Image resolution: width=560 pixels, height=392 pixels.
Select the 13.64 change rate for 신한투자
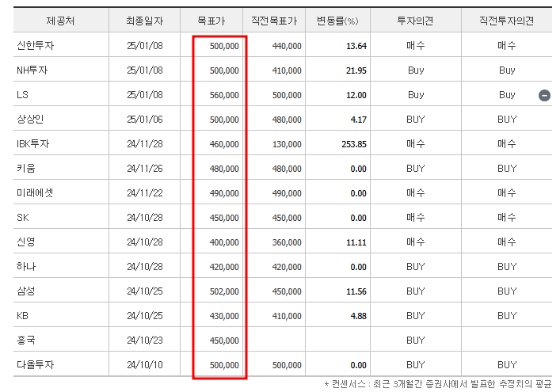(x=356, y=46)
